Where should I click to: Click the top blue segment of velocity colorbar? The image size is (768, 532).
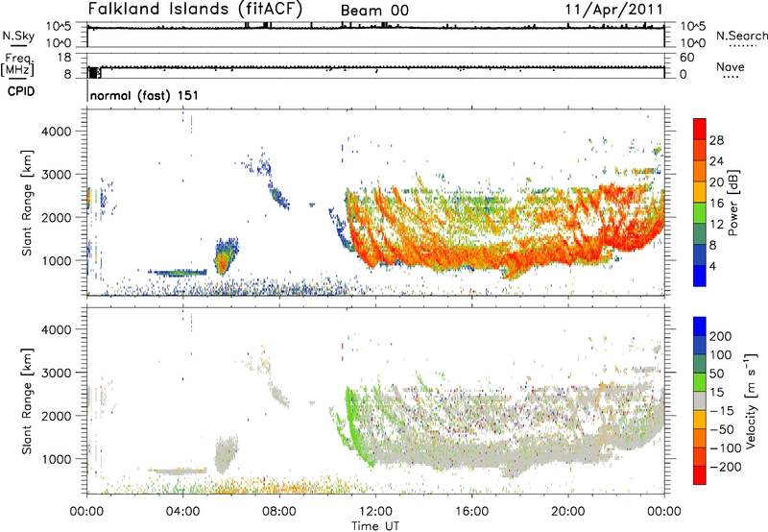700,326
